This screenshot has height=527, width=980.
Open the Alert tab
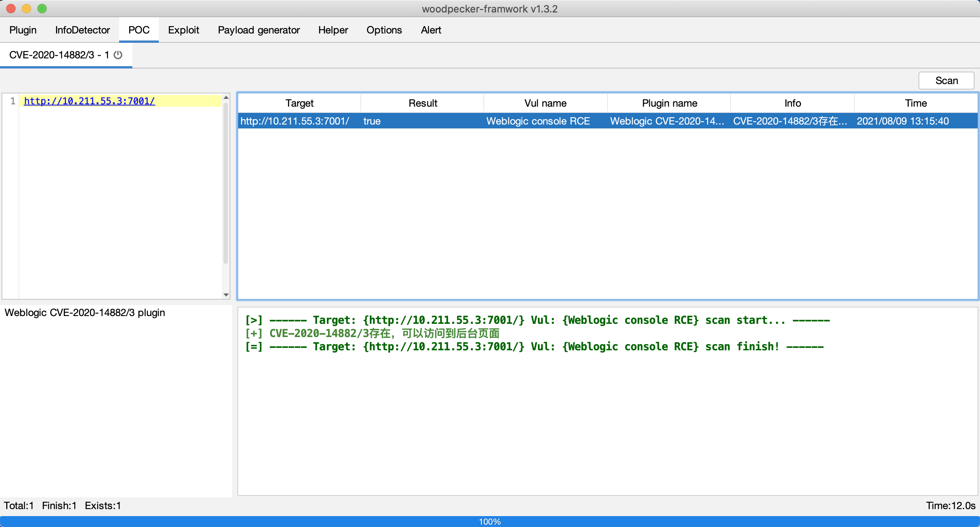tap(430, 30)
